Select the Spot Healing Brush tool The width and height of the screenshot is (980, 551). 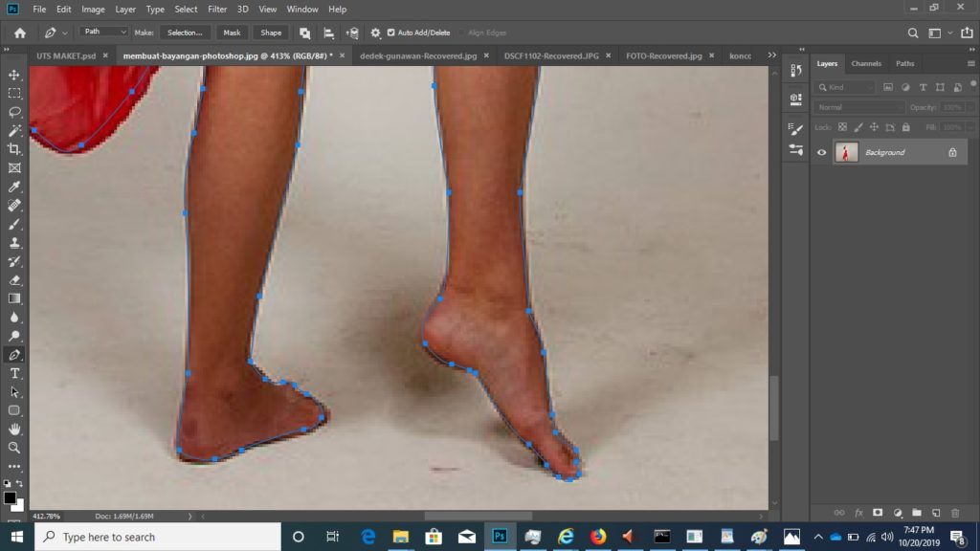pyautogui.click(x=14, y=206)
